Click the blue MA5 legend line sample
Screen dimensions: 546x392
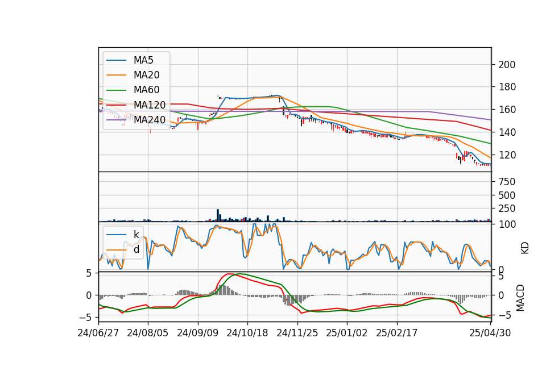[116, 61]
